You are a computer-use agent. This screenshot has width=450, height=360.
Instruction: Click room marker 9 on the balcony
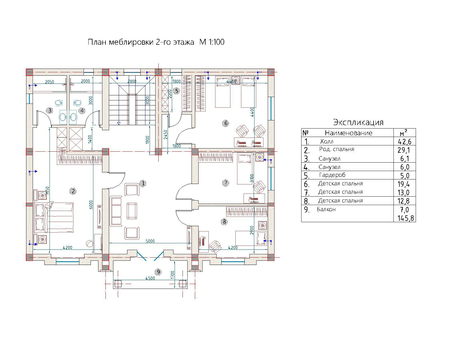158,272
